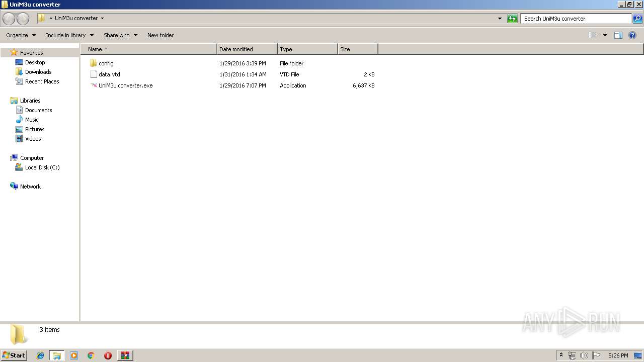Open the Include in library dropdown
The height and width of the screenshot is (362, 644).
70,35
